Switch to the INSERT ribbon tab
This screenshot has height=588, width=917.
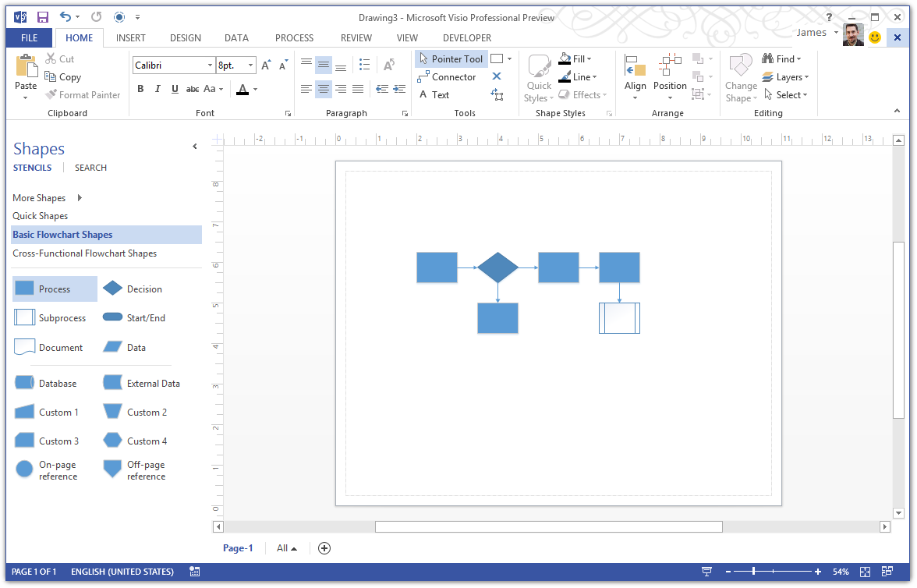pyautogui.click(x=130, y=37)
